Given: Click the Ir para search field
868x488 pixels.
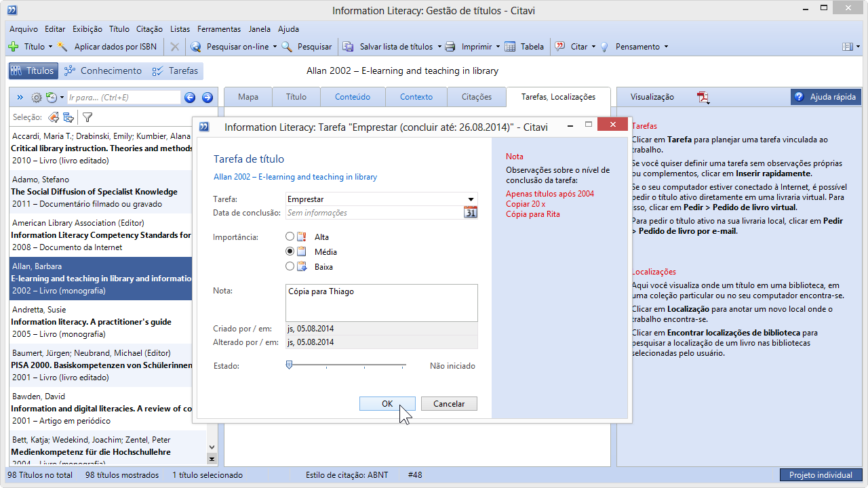Looking at the screenshot, I should point(124,98).
